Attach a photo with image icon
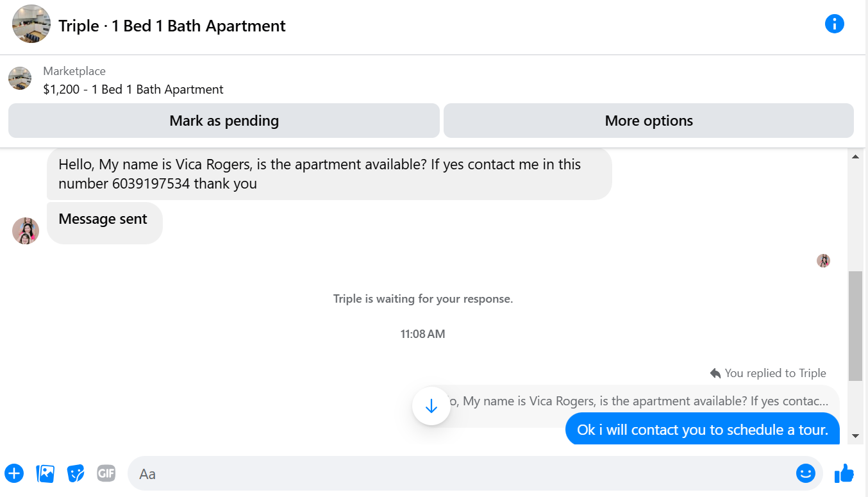 [x=46, y=474]
